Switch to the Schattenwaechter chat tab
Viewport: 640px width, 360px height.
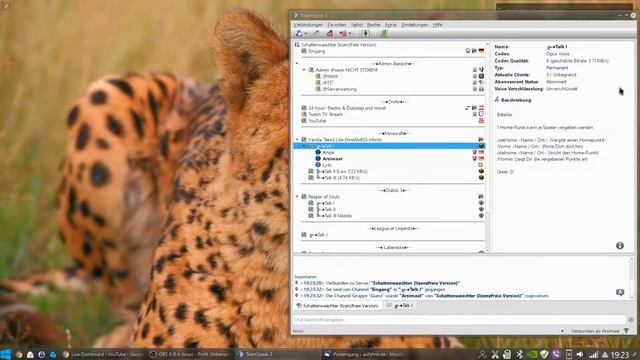337,306
